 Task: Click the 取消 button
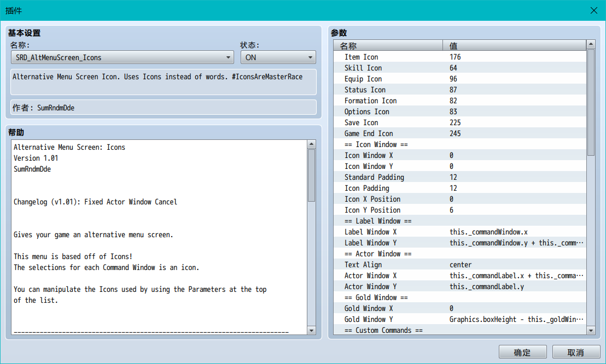(x=576, y=353)
